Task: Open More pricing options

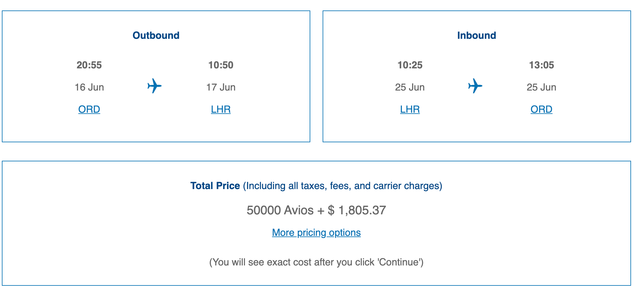Action: click(x=316, y=232)
